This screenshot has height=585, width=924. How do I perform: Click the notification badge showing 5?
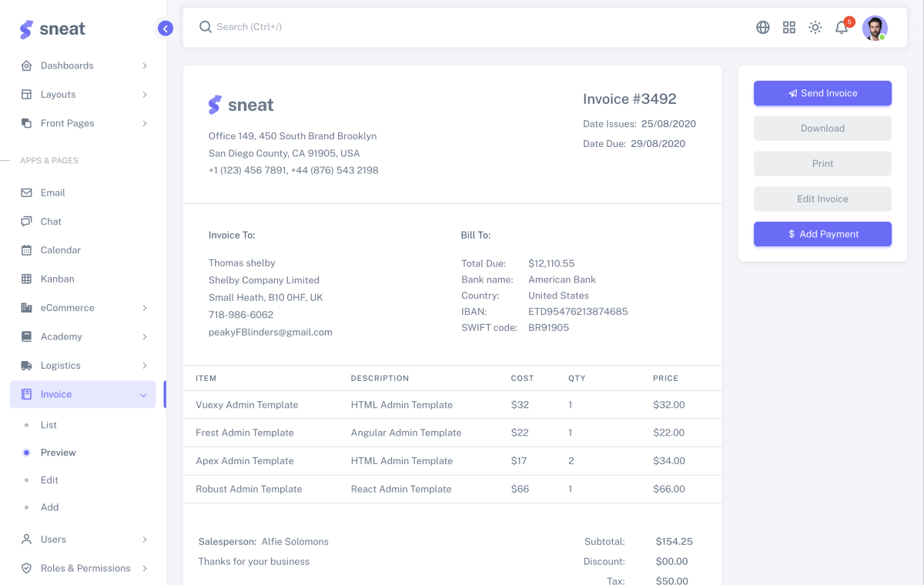tap(849, 22)
